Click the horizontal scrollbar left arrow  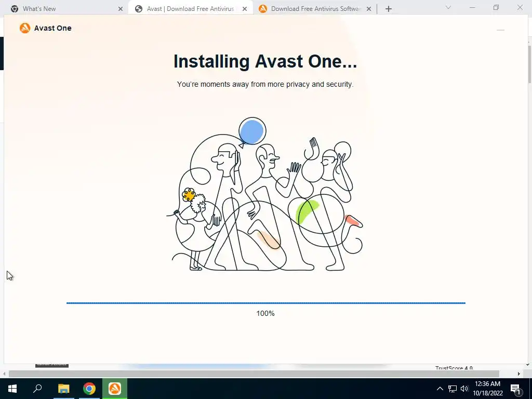point(4,374)
